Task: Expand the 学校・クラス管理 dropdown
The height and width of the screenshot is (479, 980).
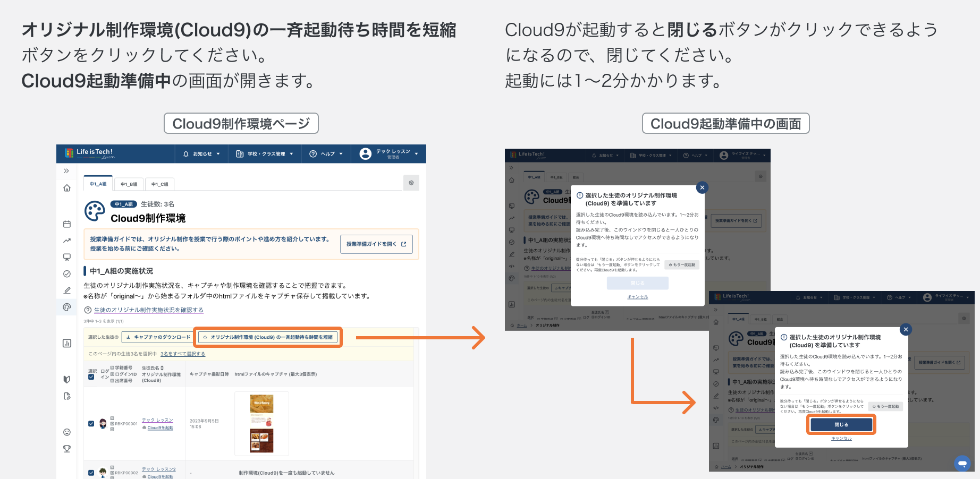Action: click(x=264, y=153)
